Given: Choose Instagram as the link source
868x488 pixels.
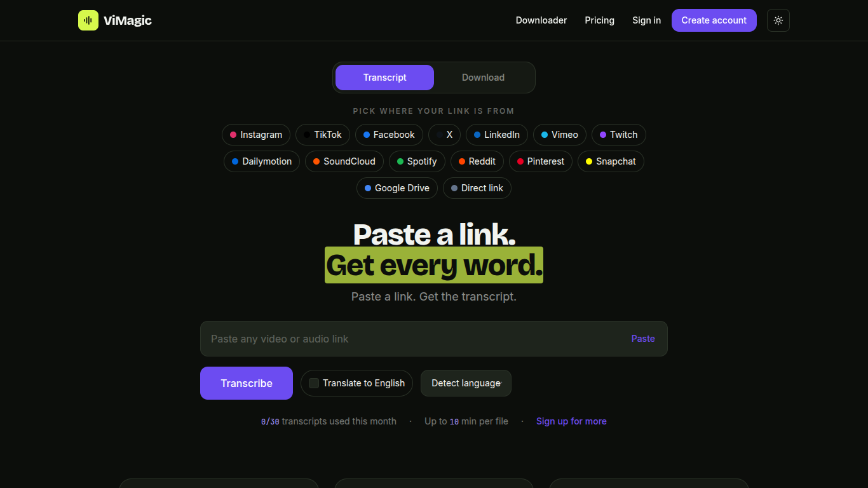Looking at the screenshot, I should coord(256,135).
